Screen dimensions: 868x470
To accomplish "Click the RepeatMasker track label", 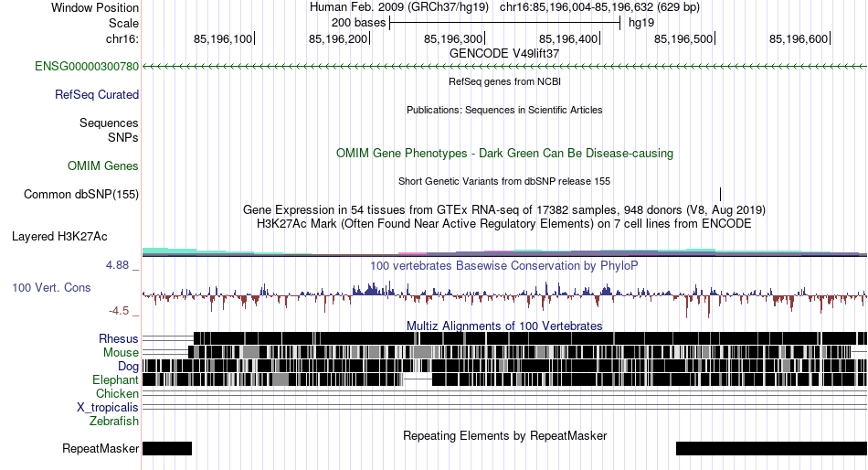I will (101, 448).
